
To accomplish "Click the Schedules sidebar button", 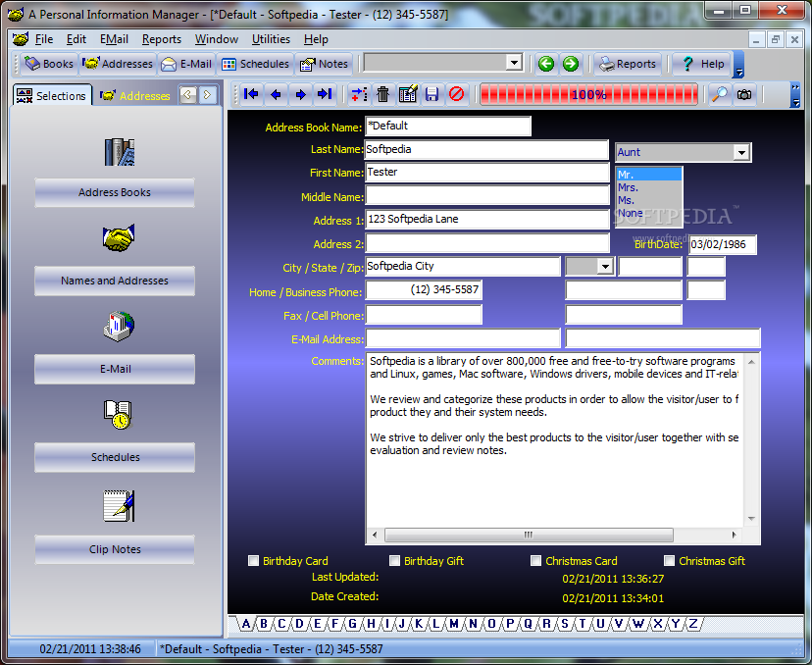I will pyautogui.click(x=115, y=457).
